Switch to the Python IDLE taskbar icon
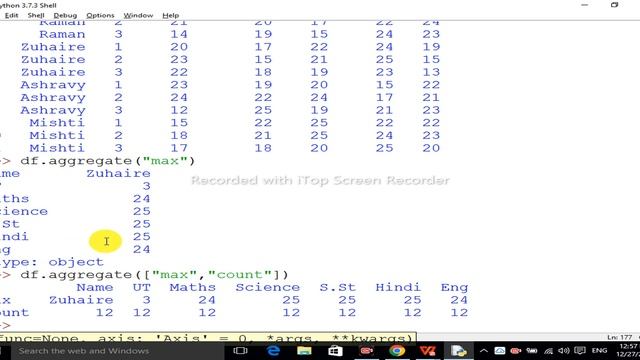The image size is (640, 360). (459, 351)
